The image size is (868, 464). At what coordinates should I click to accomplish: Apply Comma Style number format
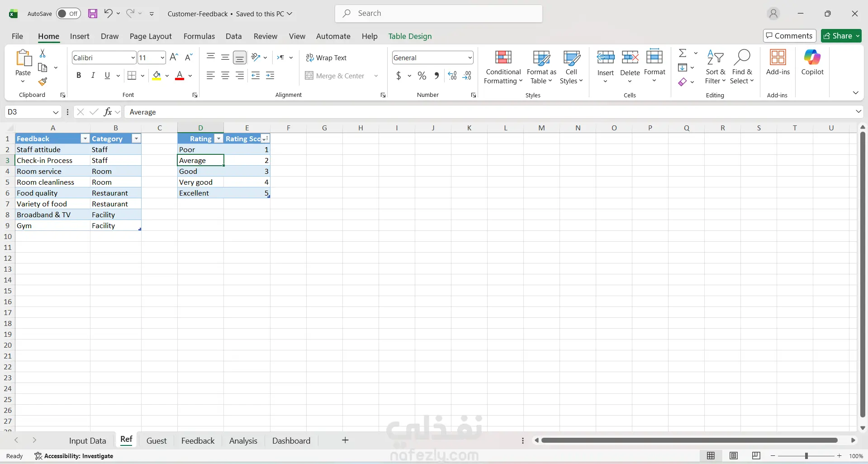point(436,76)
